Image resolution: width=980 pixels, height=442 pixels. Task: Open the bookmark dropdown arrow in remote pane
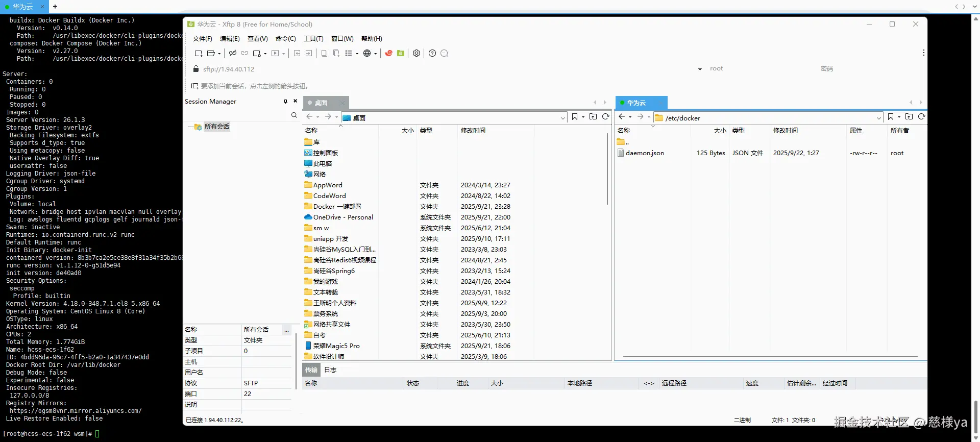pyautogui.click(x=899, y=117)
